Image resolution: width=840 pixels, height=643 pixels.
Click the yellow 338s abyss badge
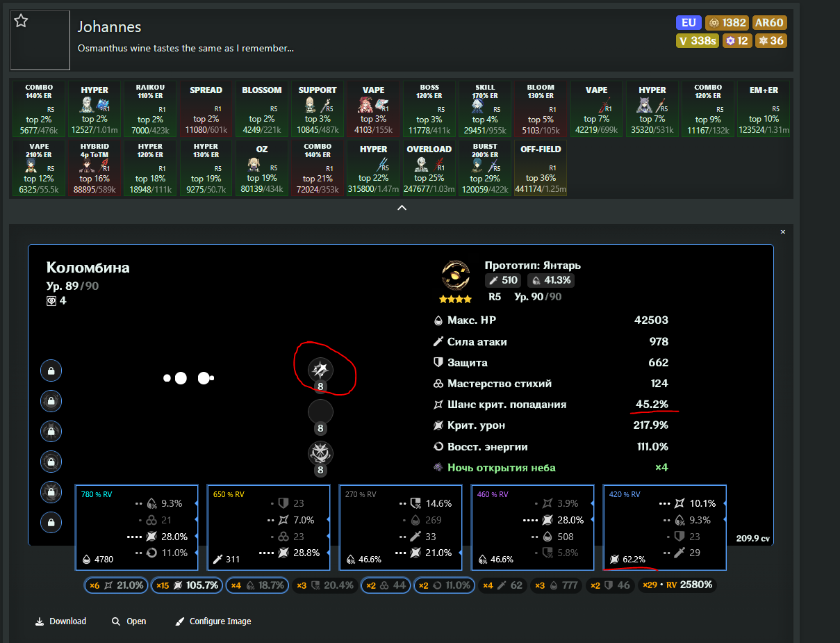coord(697,40)
